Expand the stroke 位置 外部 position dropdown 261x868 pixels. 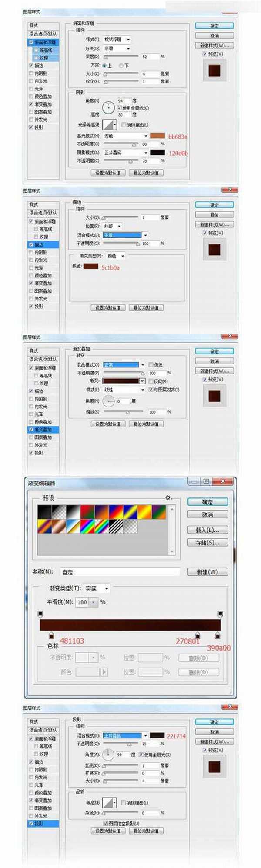(112, 226)
